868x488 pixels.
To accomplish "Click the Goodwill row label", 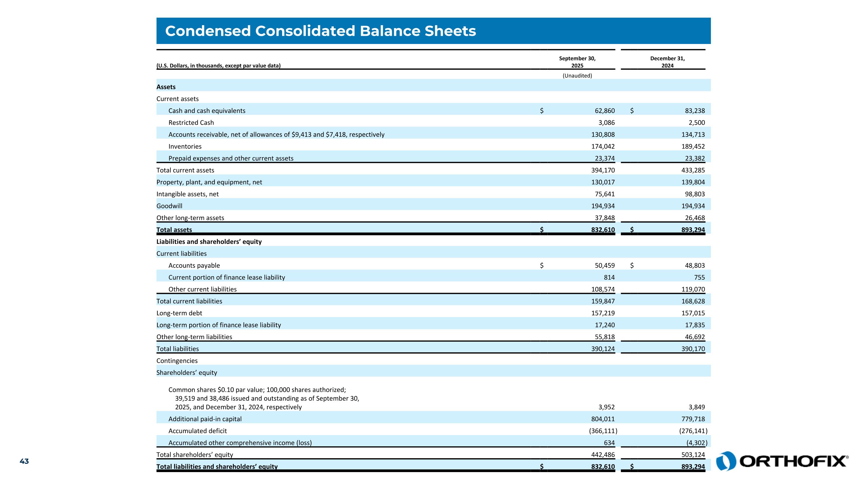I will 169,206.
